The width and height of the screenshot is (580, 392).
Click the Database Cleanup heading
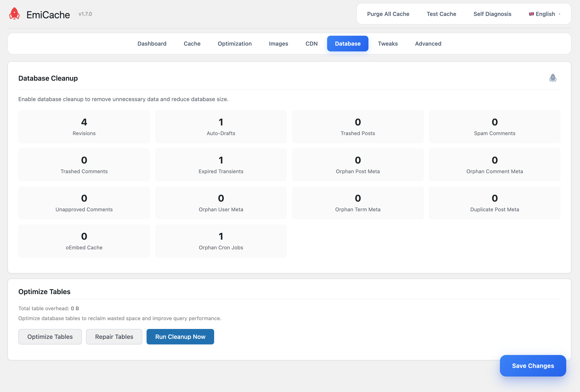48,78
